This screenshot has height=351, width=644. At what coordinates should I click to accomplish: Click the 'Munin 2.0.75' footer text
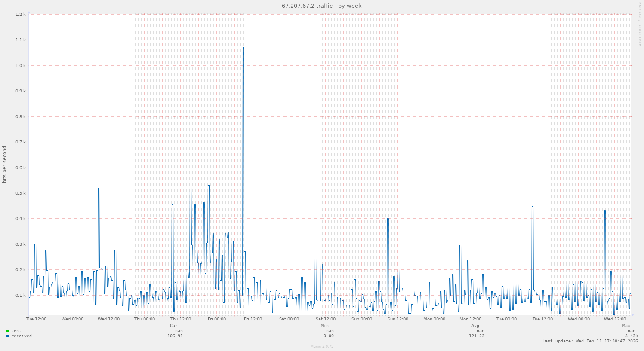pos(321,346)
